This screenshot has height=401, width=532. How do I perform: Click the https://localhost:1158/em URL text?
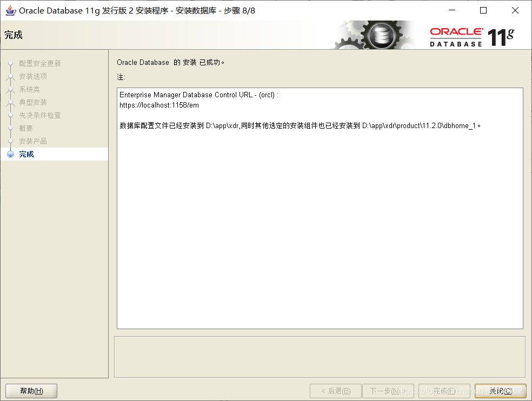pos(159,105)
